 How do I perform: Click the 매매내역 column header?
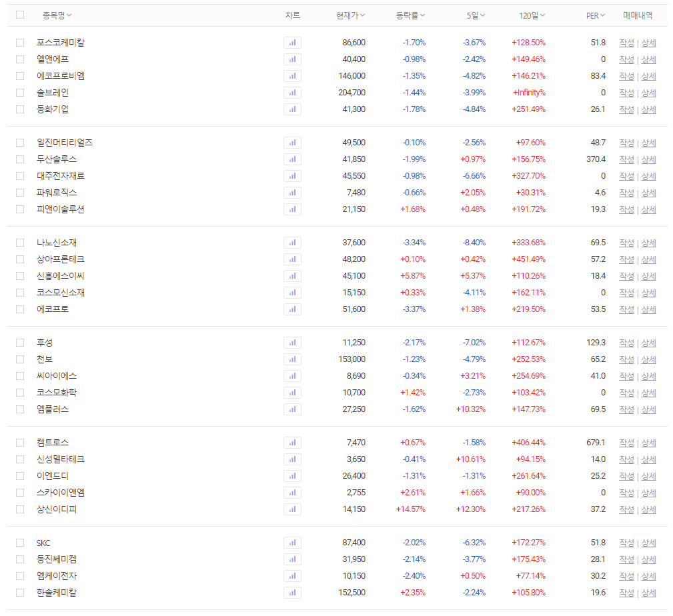[638, 15]
